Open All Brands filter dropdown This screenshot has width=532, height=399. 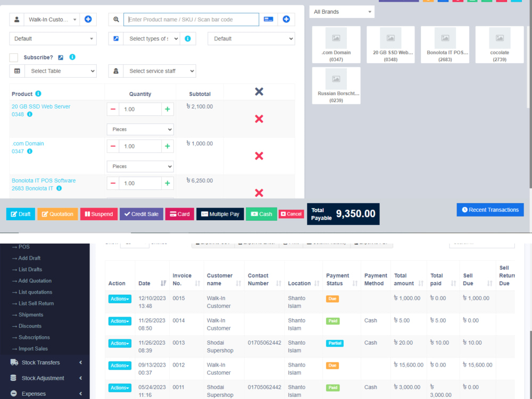pos(342,12)
